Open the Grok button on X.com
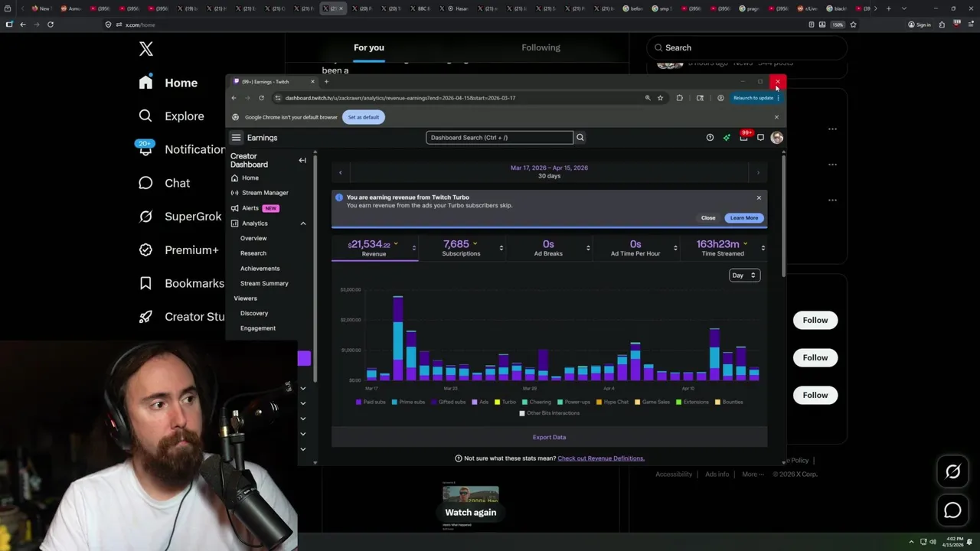This screenshot has height=551, width=980. (952, 472)
